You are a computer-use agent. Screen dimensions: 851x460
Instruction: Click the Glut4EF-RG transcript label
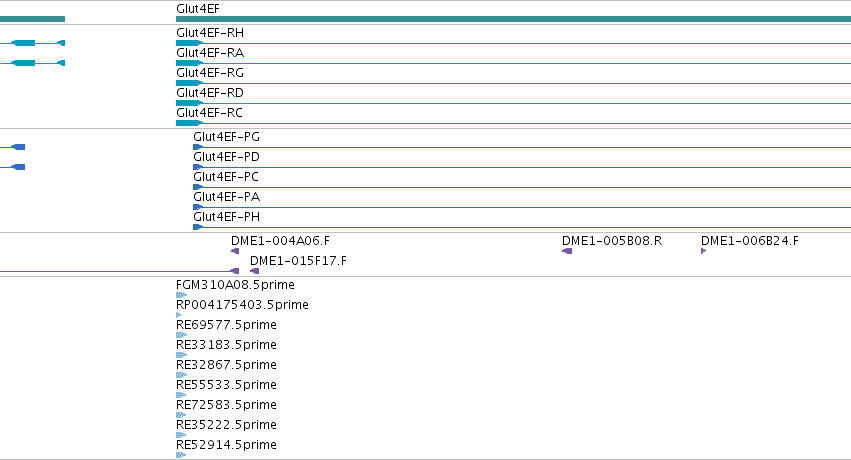[210, 73]
